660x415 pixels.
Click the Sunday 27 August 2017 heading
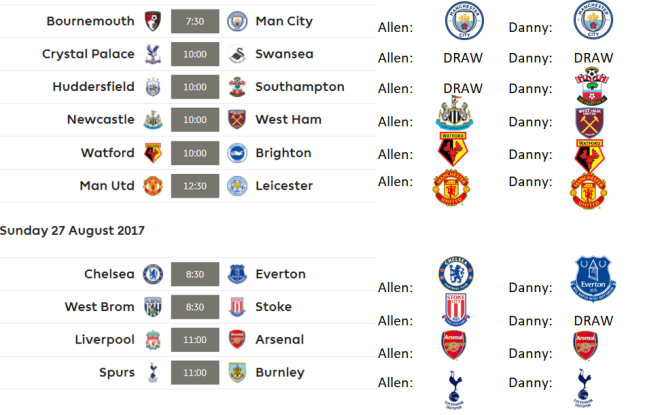(72, 230)
